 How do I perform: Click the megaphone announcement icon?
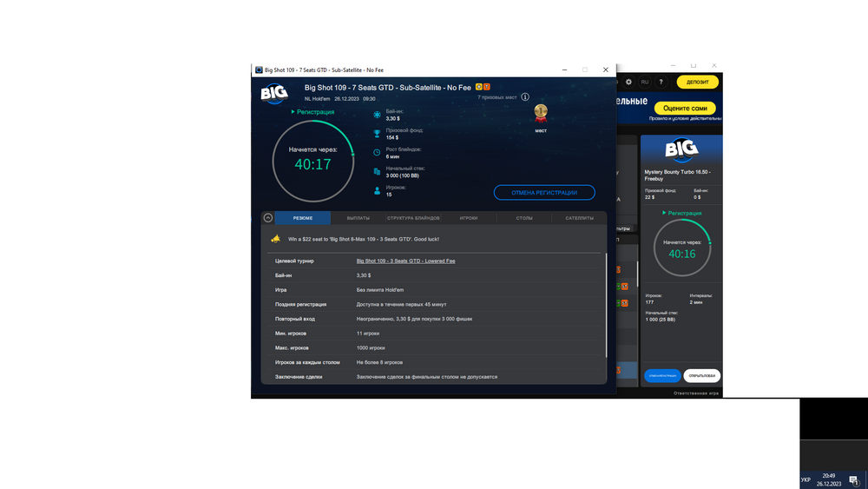tap(275, 239)
